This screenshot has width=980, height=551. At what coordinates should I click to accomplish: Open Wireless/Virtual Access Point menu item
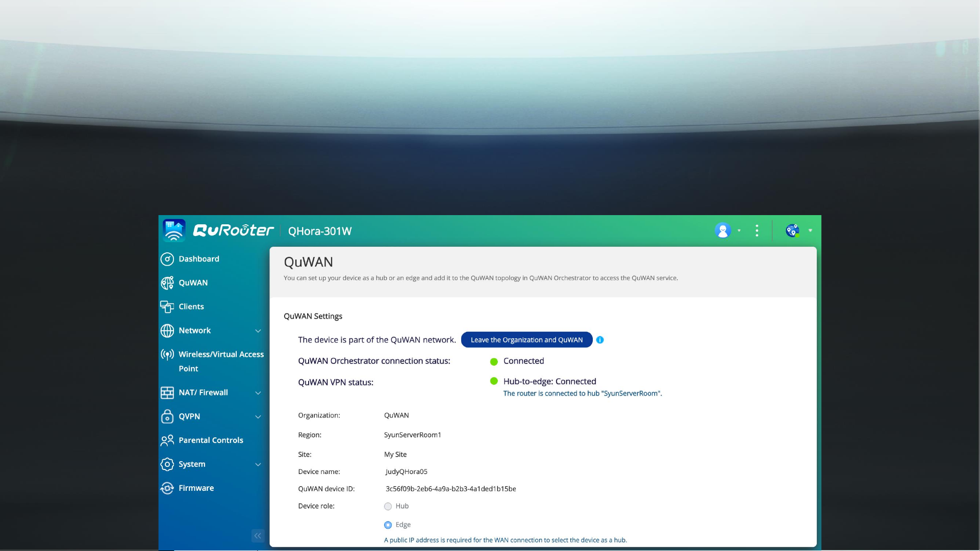pos(221,361)
